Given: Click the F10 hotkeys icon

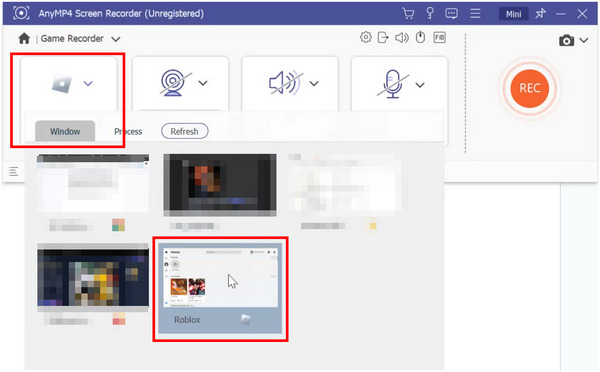Looking at the screenshot, I should tap(439, 37).
